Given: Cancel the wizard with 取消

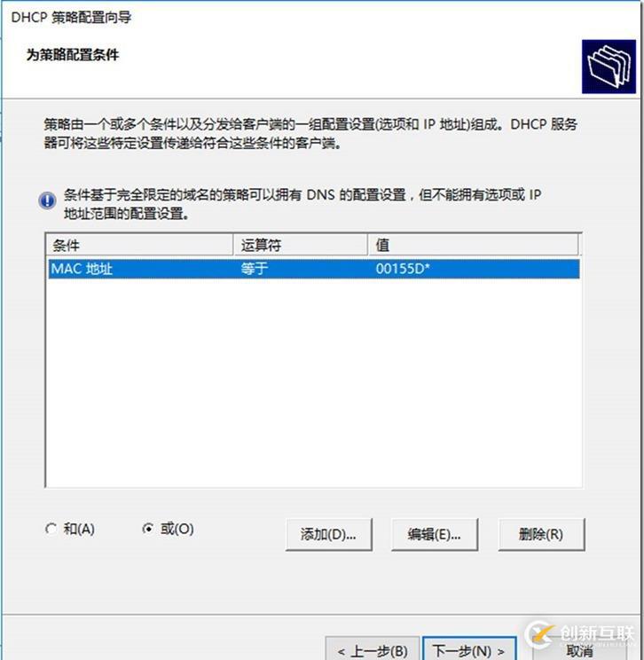Looking at the screenshot, I should [579, 650].
